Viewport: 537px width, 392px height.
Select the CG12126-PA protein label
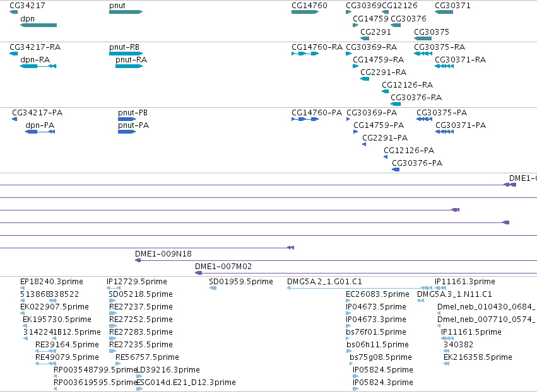(x=409, y=151)
